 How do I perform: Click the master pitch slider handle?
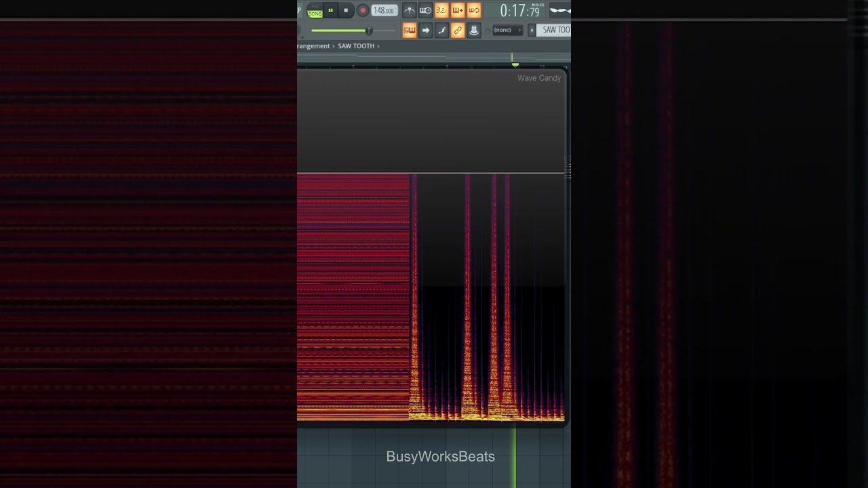369,30
